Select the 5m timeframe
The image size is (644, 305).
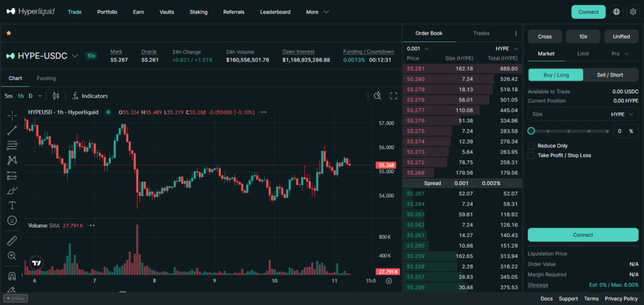[x=8, y=96]
